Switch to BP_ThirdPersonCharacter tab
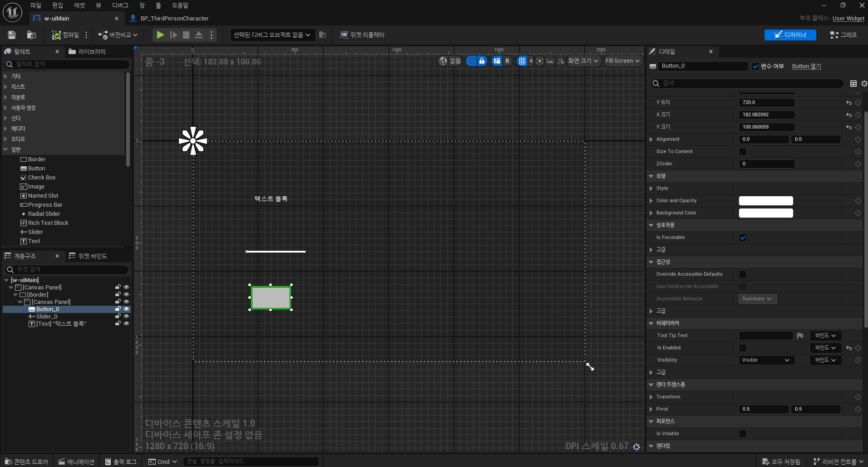 [x=174, y=19]
